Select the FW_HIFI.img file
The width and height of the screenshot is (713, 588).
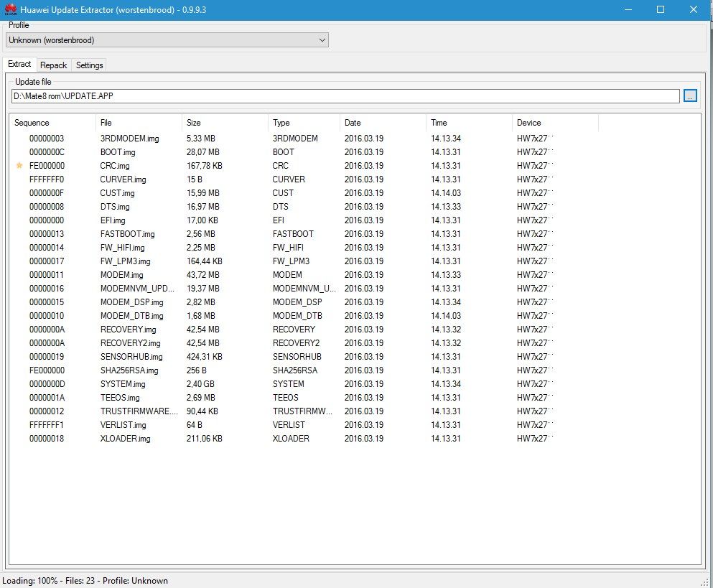[122, 248]
